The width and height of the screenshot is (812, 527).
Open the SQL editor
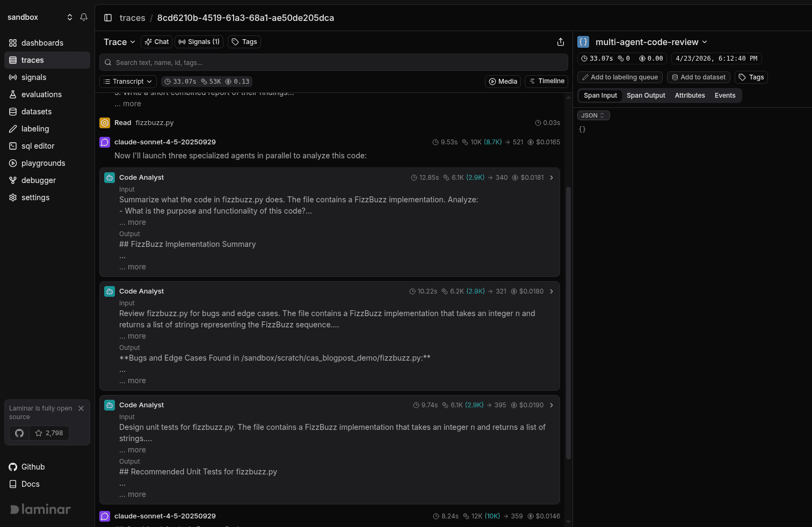37,145
